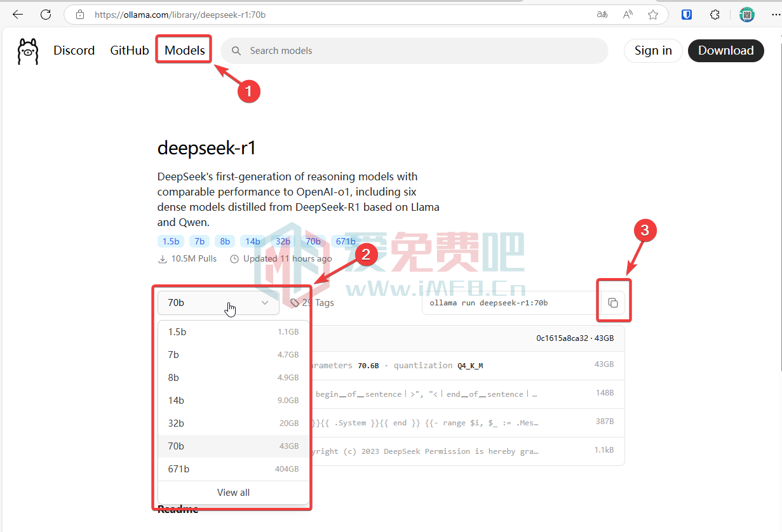Click the Sign in button
This screenshot has height=532, width=782.
pyautogui.click(x=653, y=51)
